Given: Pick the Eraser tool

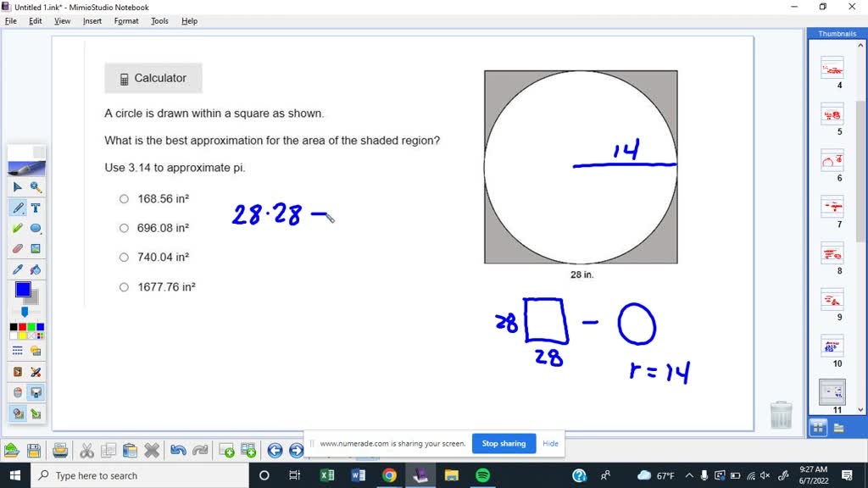Looking at the screenshot, I should [x=17, y=248].
